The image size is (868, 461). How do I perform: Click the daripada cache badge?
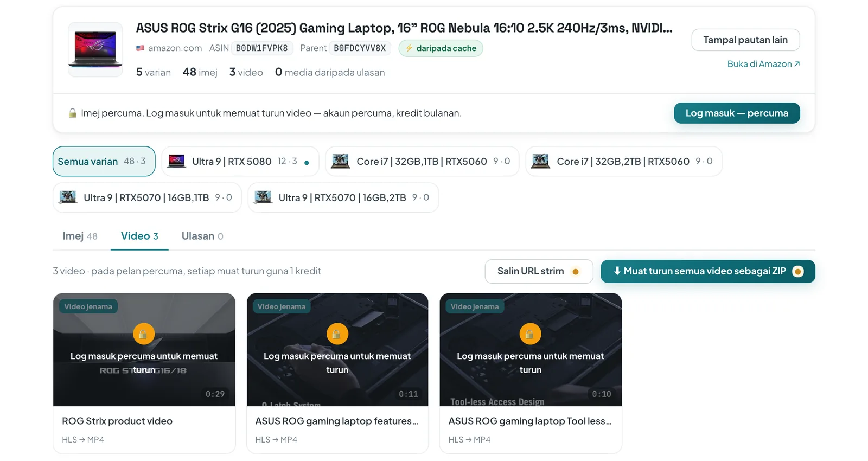click(441, 48)
